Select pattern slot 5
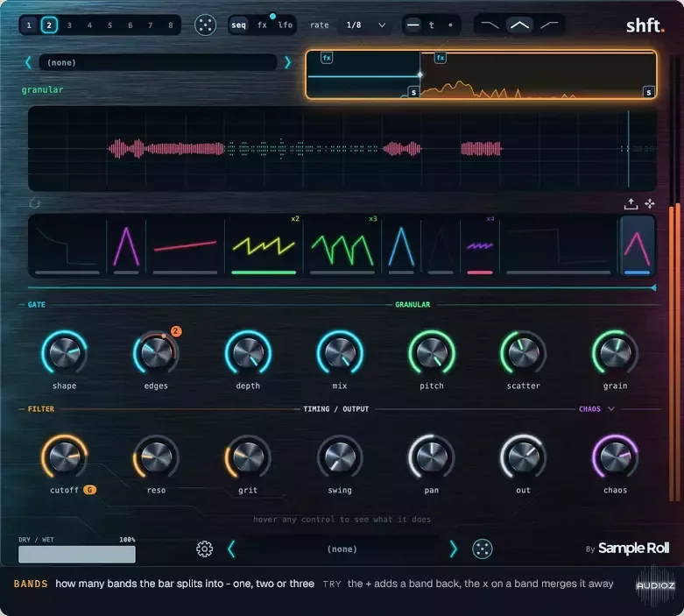684x616 pixels. 109,25
